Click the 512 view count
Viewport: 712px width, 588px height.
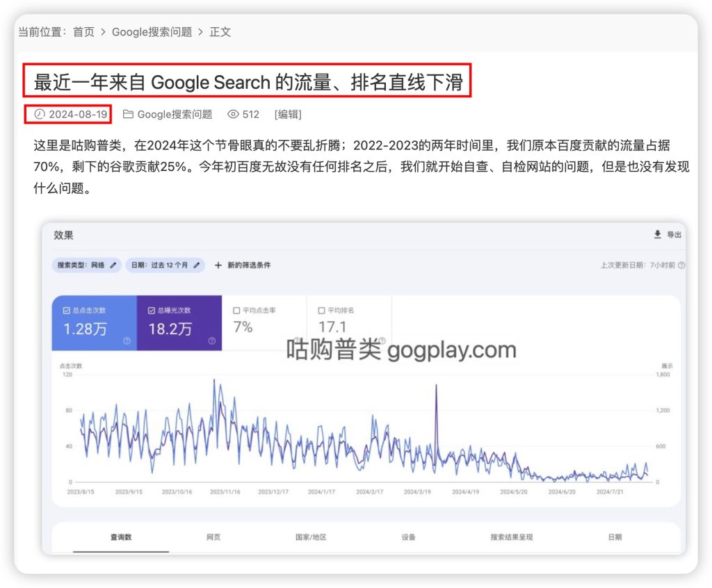click(250, 115)
